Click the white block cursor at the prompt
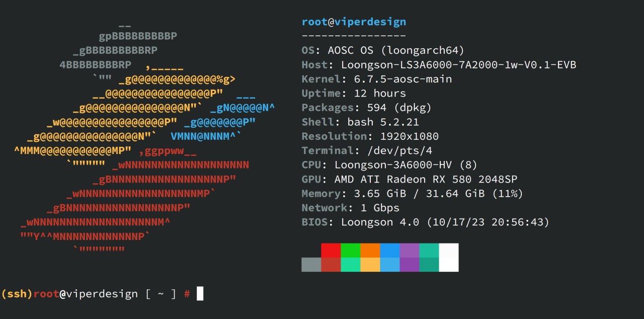 pyautogui.click(x=200, y=294)
